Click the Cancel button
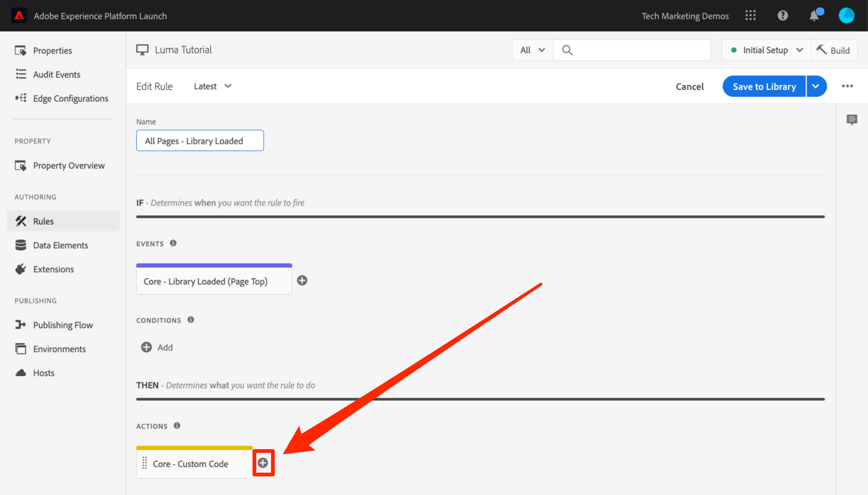Viewport: 868px width, 495px height. pos(689,86)
